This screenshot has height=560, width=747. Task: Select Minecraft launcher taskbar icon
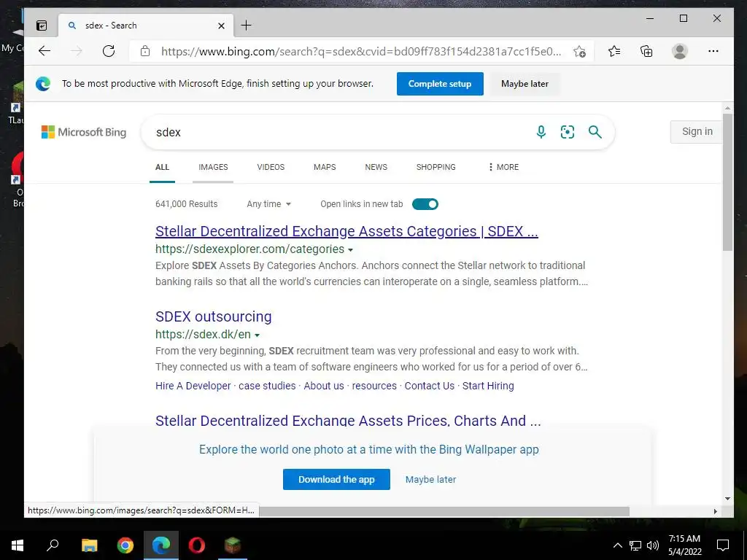tap(233, 545)
